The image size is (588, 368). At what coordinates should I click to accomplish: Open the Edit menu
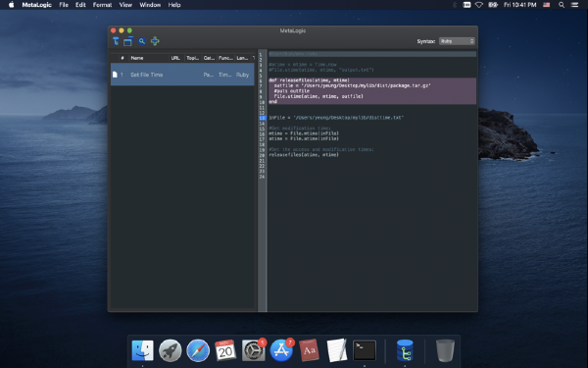click(80, 5)
